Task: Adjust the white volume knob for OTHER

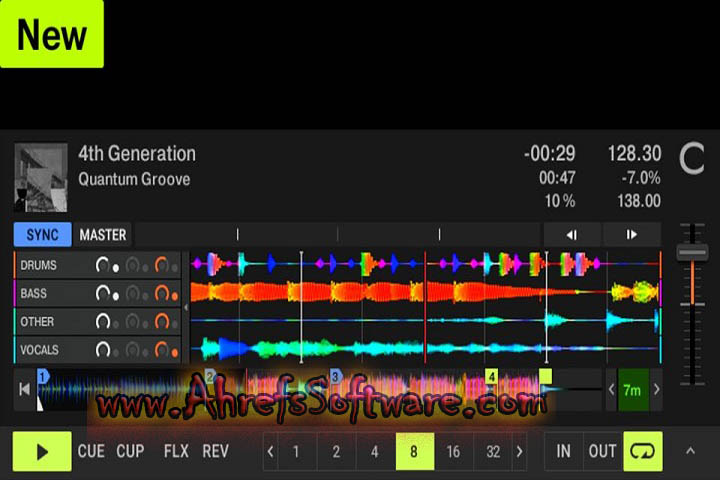Action: [102, 322]
